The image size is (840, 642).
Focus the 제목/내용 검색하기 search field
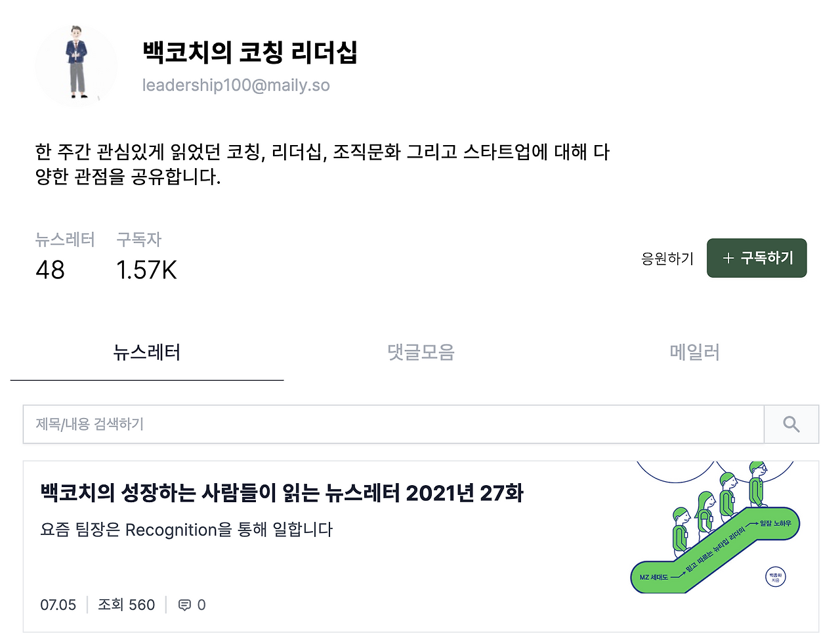pos(394,424)
